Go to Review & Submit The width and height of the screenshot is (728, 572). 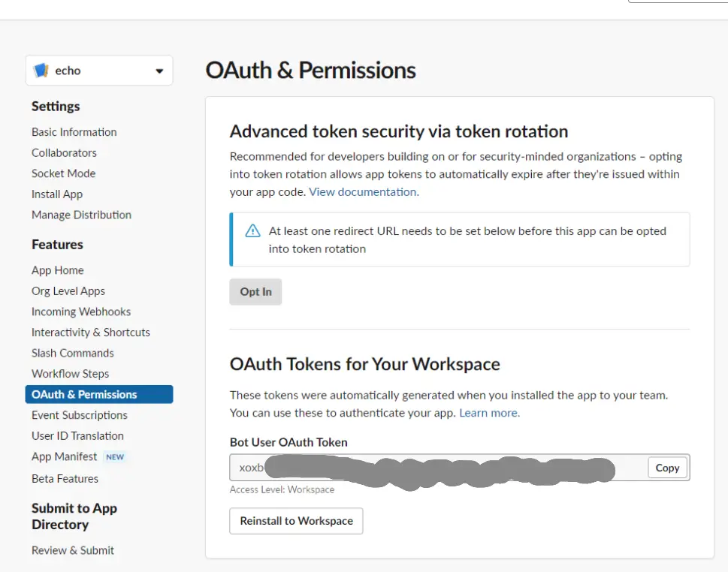point(73,551)
